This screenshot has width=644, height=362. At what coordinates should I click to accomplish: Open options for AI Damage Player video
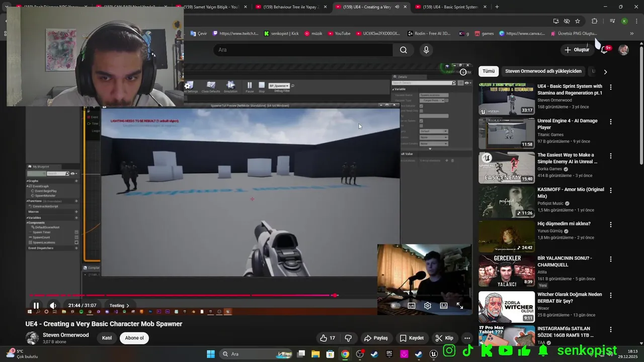[611, 122]
